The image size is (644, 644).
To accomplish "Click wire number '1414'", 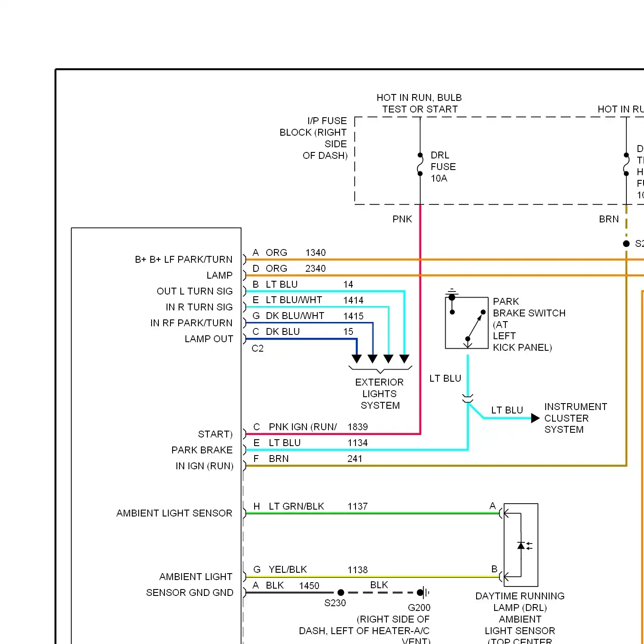I will pyautogui.click(x=353, y=300).
